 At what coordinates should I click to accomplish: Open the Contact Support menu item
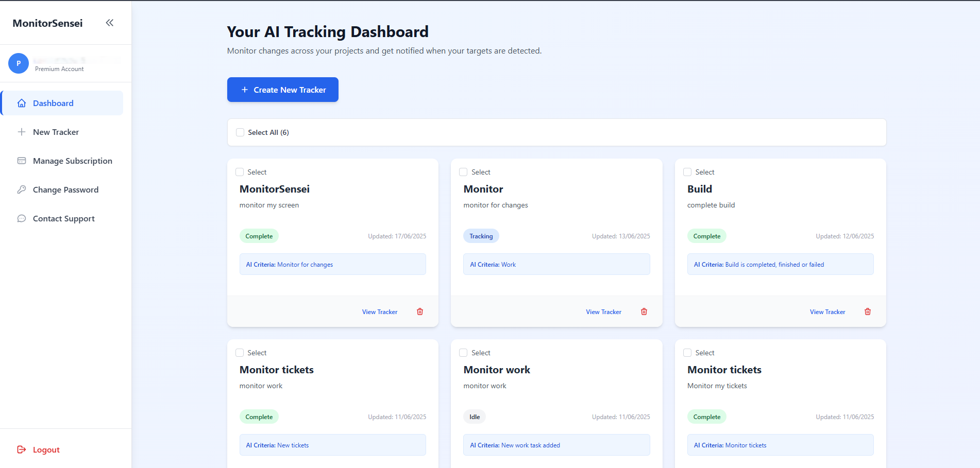tap(62, 218)
